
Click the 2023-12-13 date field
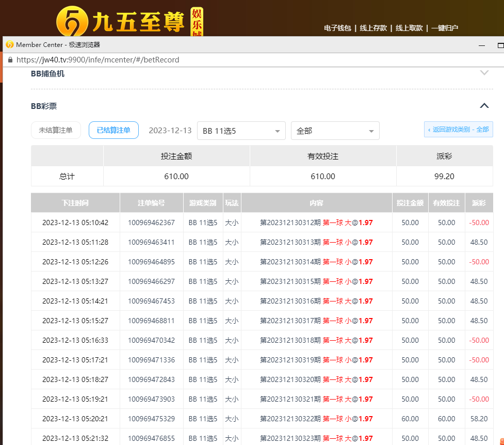(x=170, y=131)
